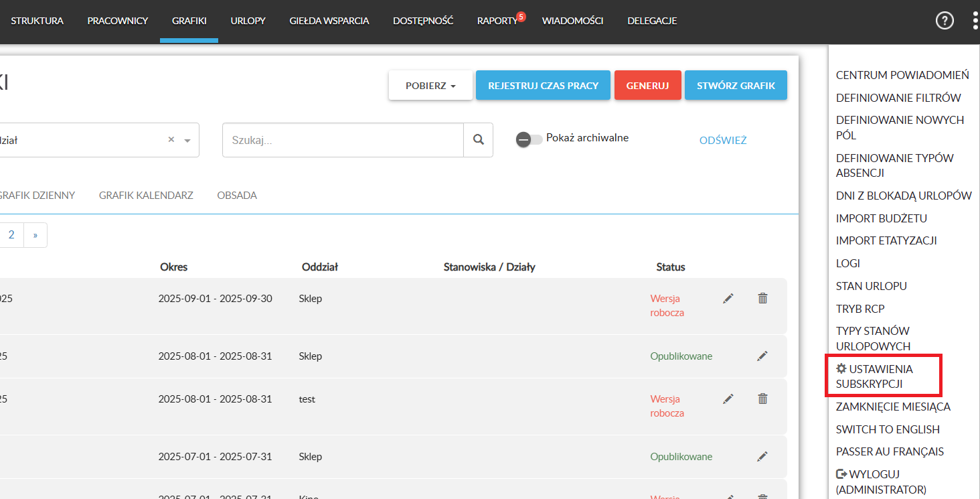Open DEFINIOWANIE TYPÓW ABSENCJI

pos(895,165)
